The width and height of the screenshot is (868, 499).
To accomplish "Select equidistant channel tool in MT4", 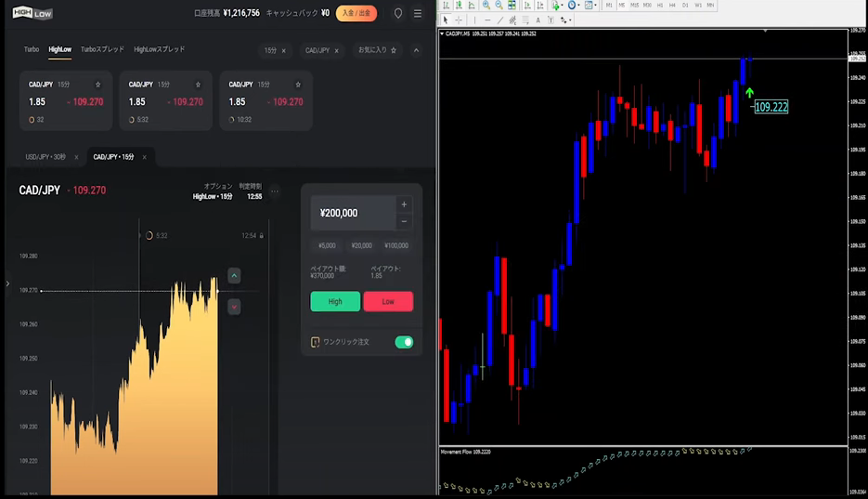I will (x=512, y=20).
